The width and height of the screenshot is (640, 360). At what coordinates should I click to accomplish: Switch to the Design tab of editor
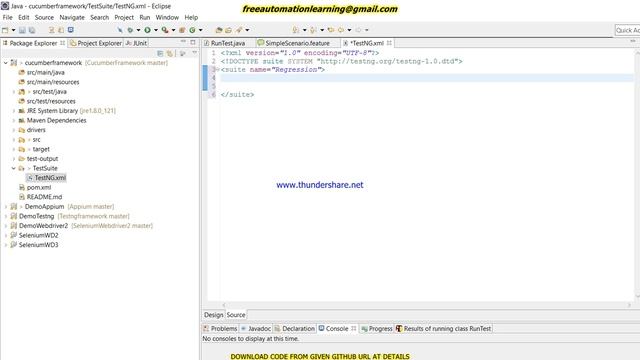click(x=213, y=315)
